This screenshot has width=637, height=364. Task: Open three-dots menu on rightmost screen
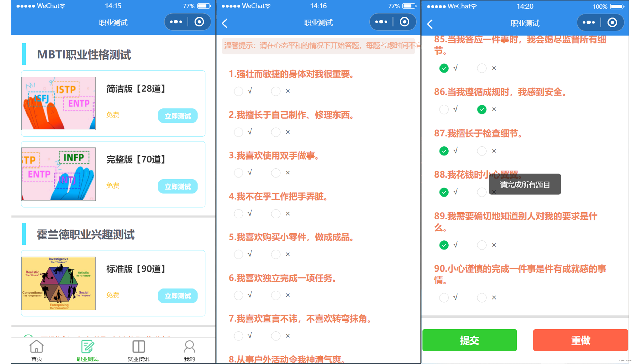point(588,23)
